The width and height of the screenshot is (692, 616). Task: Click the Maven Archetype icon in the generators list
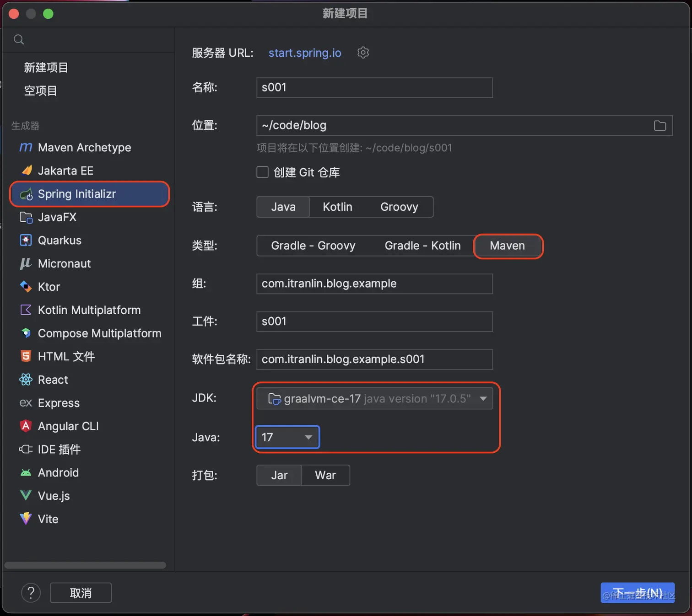click(26, 147)
